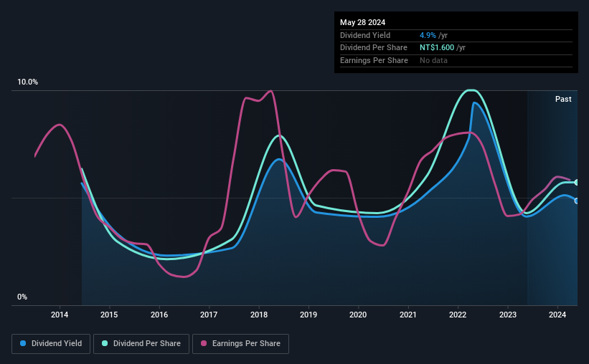Click the 10.0% y-axis label
Image resolution: width=589 pixels, height=364 pixels.
point(27,82)
